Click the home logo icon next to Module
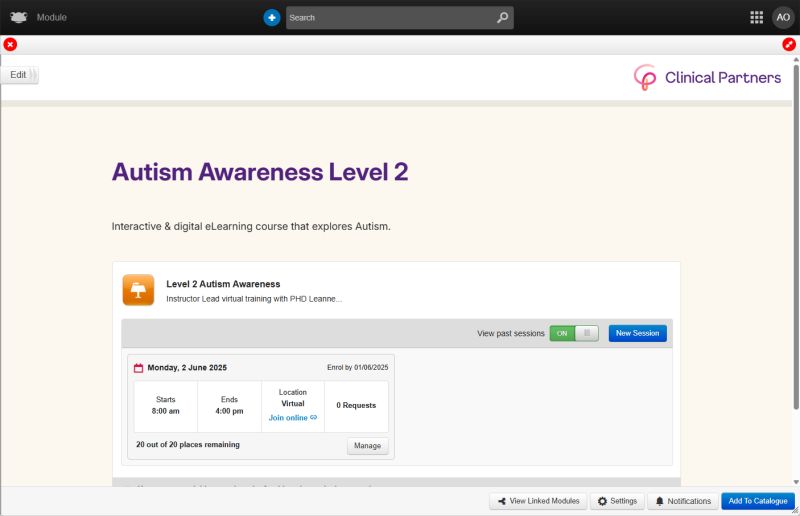 18,17
